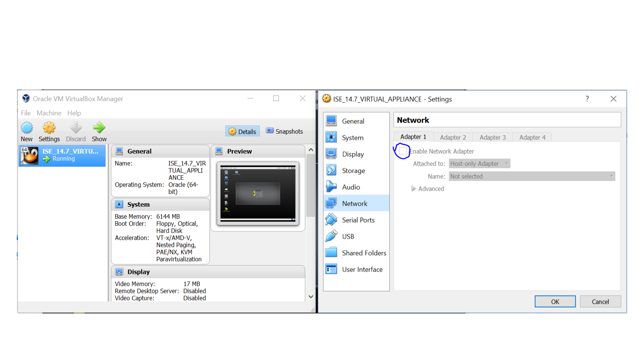Click the VM preview thumbnail
The width and height of the screenshot is (644, 362).
coord(258,193)
